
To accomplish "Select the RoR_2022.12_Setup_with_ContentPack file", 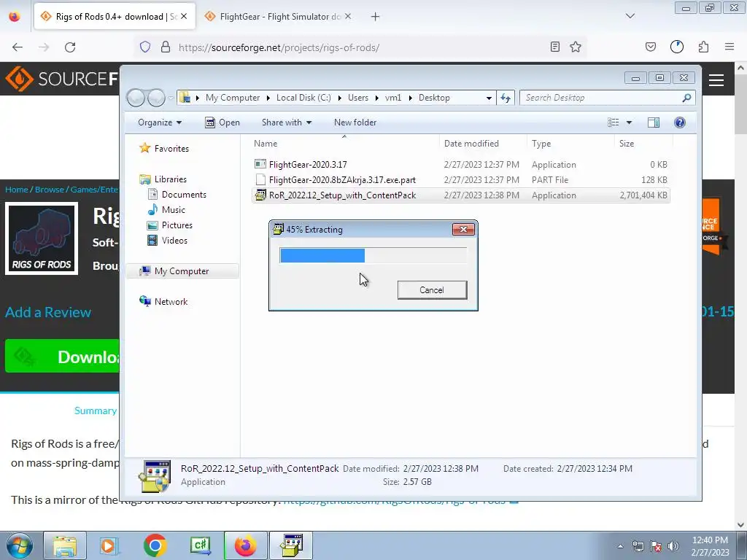I will coord(460,195).
